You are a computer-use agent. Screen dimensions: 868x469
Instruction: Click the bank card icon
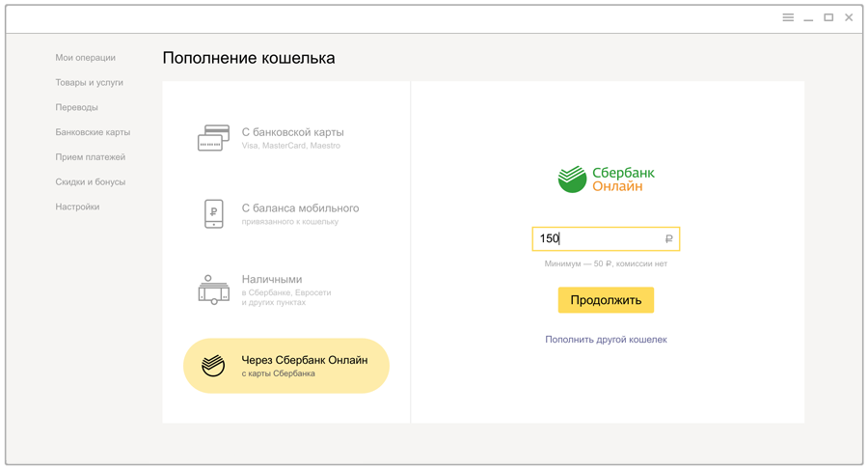[213, 138]
